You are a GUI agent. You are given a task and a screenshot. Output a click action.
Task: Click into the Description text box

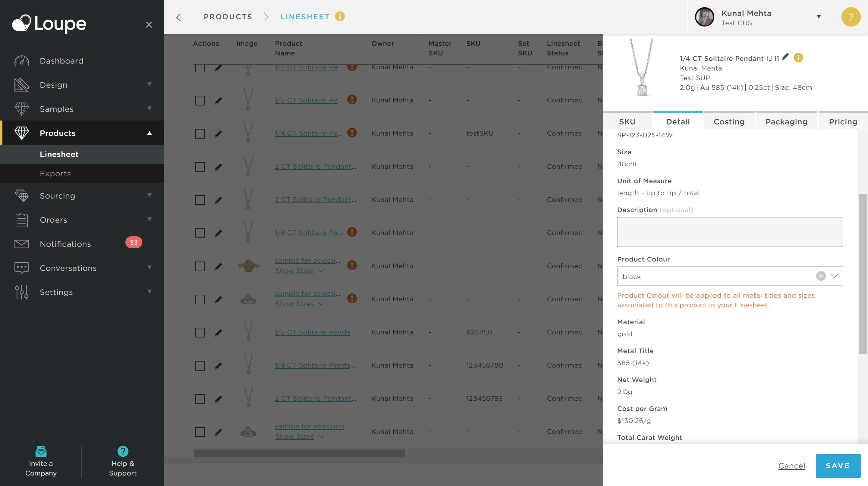coord(730,232)
